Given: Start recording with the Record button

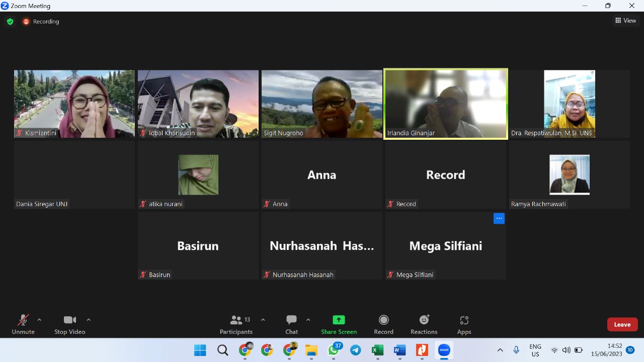Looking at the screenshot, I should click(x=383, y=325).
